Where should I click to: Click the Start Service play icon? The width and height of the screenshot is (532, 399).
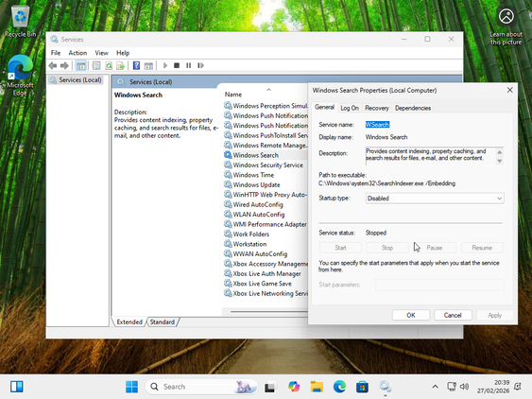(x=165, y=65)
